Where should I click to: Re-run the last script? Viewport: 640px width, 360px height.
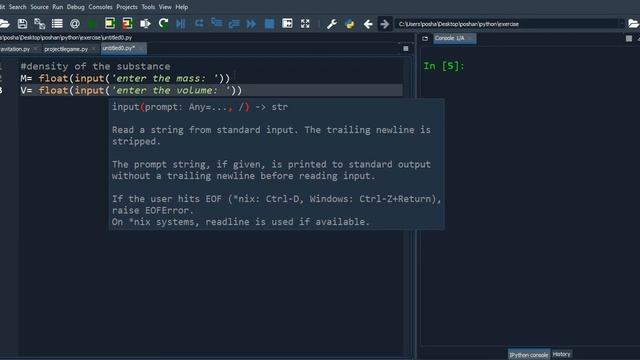(163, 24)
